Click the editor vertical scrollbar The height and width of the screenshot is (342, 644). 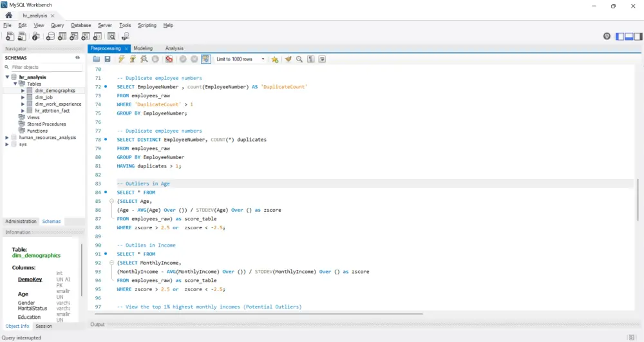[638, 200]
